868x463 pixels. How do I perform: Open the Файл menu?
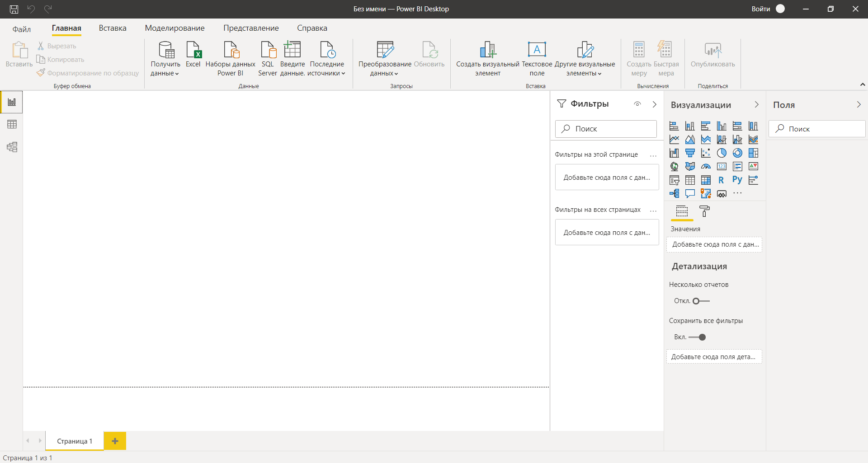[x=21, y=29]
